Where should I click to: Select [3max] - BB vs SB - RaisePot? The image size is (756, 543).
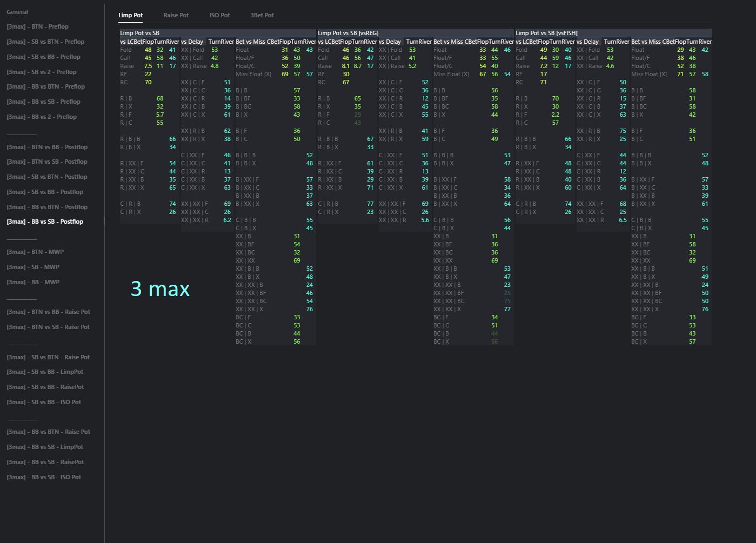pyautogui.click(x=45, y=462)
